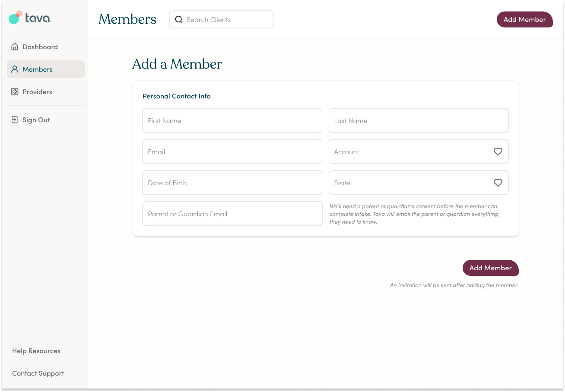Focus the Parent or Guardian Email field

pyautogui.click(x=232, y=214)
